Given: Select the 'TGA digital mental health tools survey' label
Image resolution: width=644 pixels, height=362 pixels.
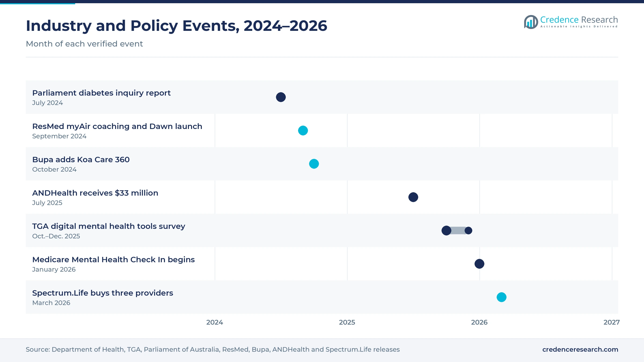Looking at the screenshot, I should tap(109, 226).
